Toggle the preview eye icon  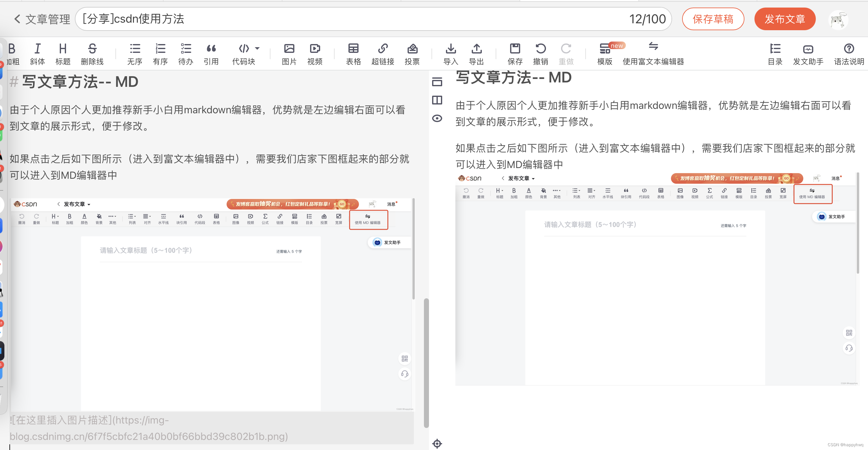click(x=437, y=118)
